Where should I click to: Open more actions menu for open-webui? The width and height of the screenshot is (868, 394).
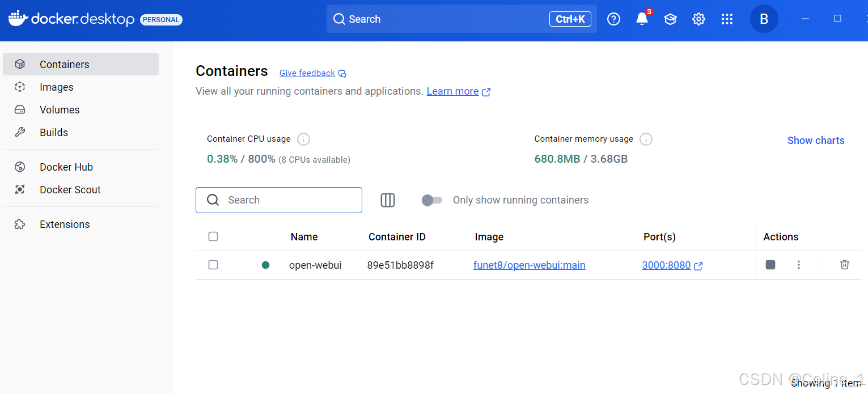799,265
